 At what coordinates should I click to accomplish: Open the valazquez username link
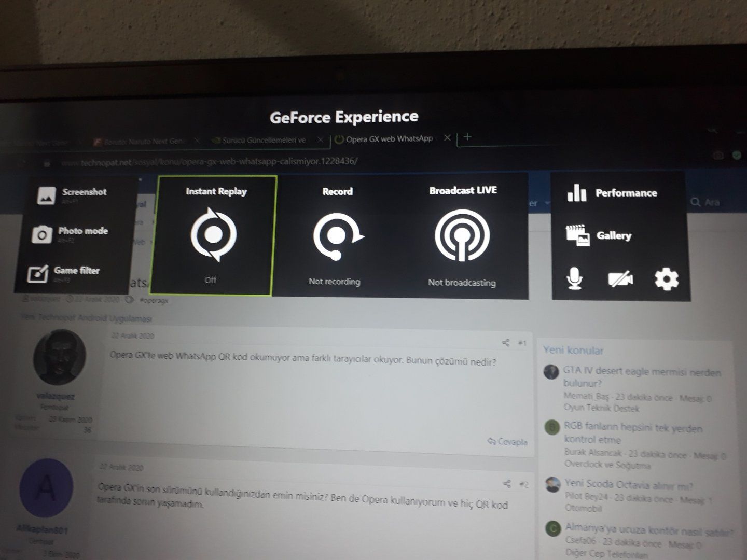[56, 397]
